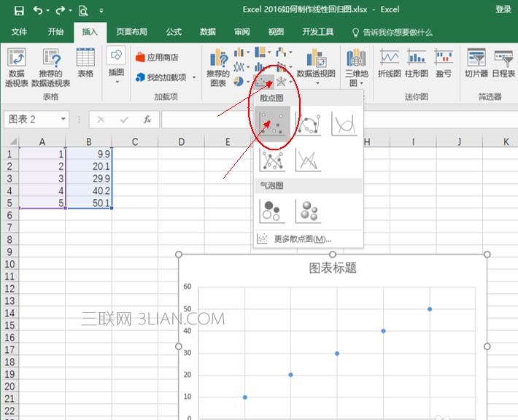Switch to the Page Layout tab
Image resolution: width=518 pixels, height=420 pixels.
pyautogui.click(x=131, y=32)
